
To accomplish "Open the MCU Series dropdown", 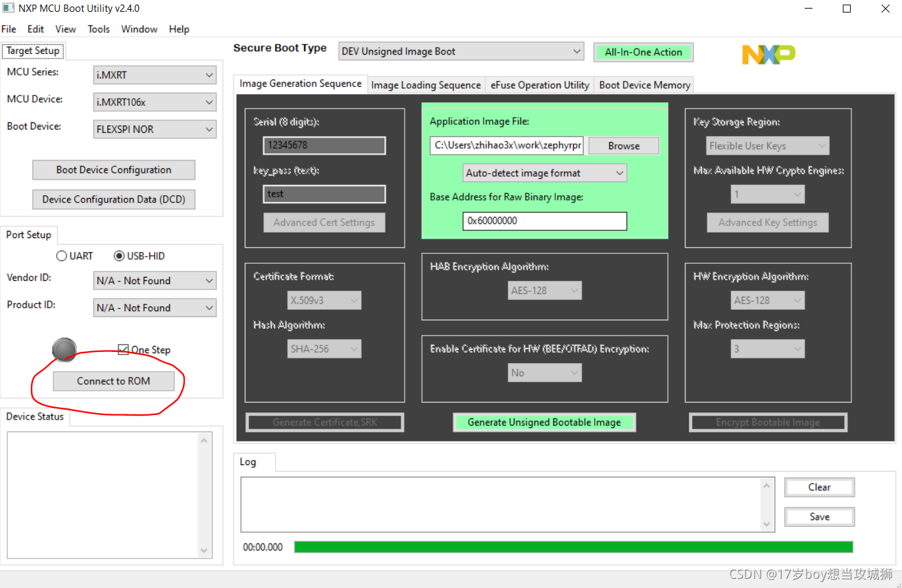I will [x=155, y=75].
